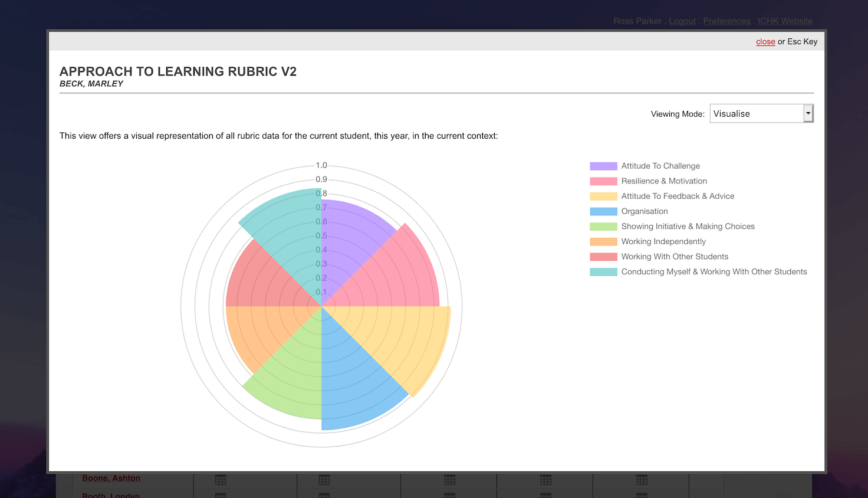Open the rubric icon in Boone's fifth column

641,479
